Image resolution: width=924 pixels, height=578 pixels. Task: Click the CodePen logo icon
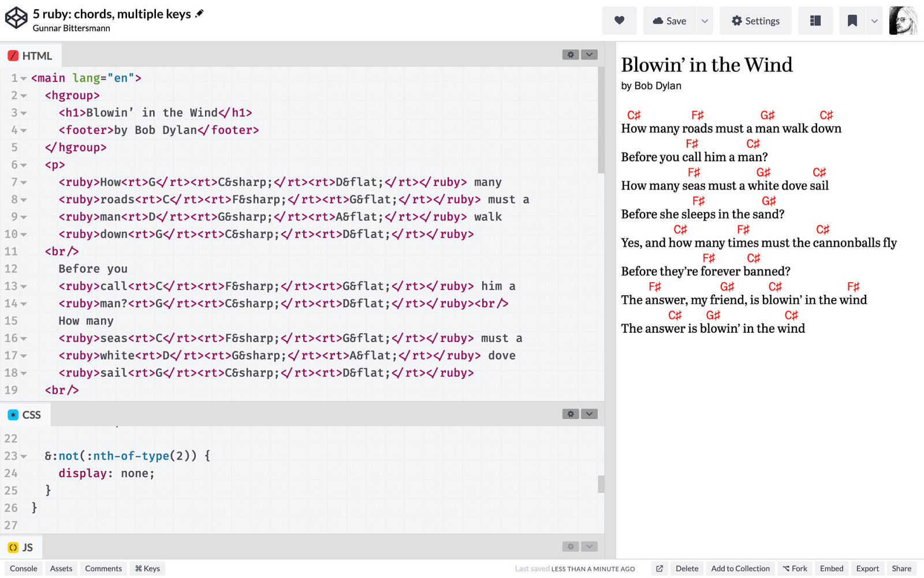16,18
